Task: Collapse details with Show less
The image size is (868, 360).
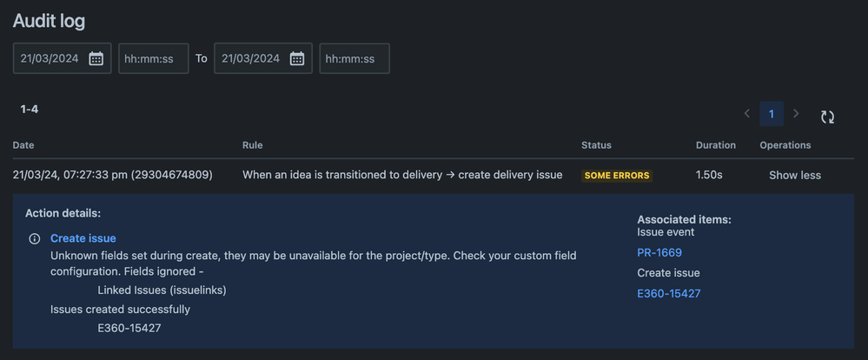Action: coord(795,176)
